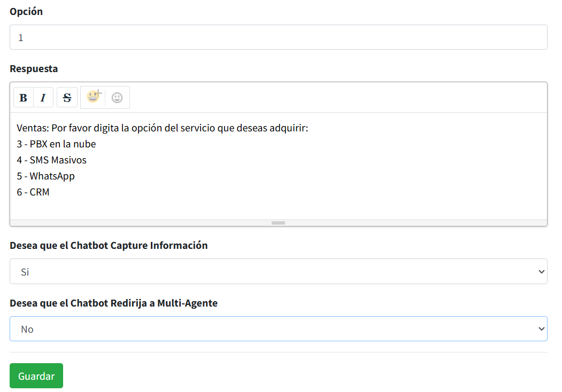
Task: Click the line '4 - SMS Masivos'
Action: point(52,160)
